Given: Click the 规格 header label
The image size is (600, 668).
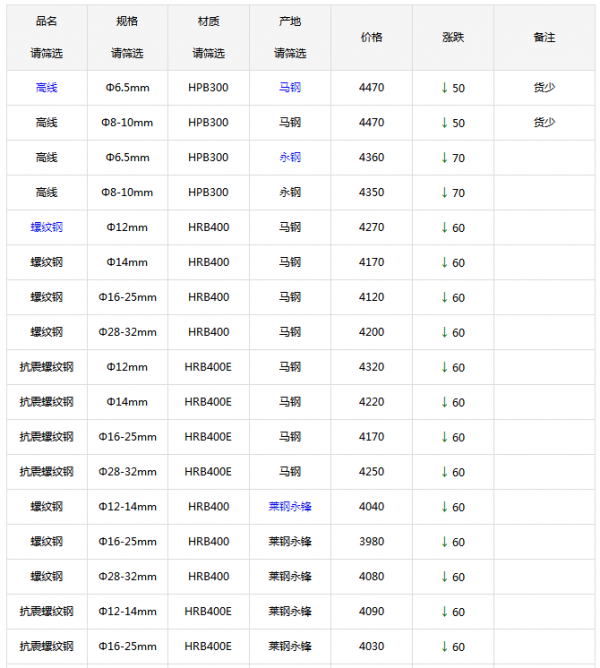Looking at the screenshot, I should [x=127, y=21].
